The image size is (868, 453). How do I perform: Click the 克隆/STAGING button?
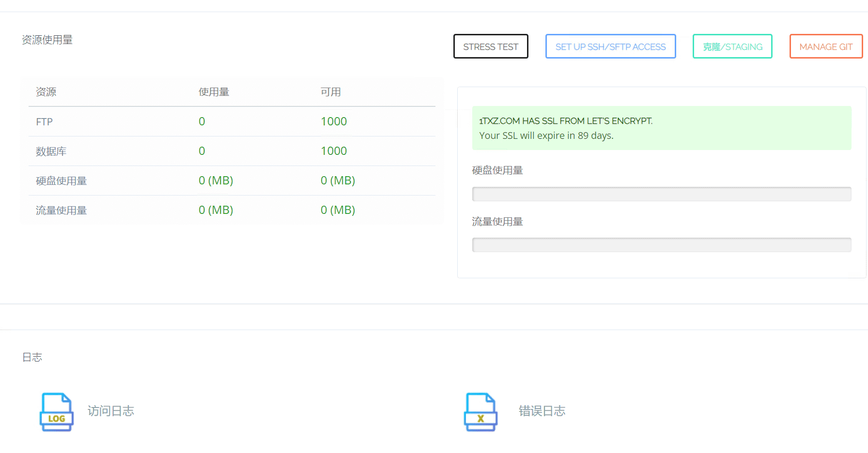coord(732,46)
